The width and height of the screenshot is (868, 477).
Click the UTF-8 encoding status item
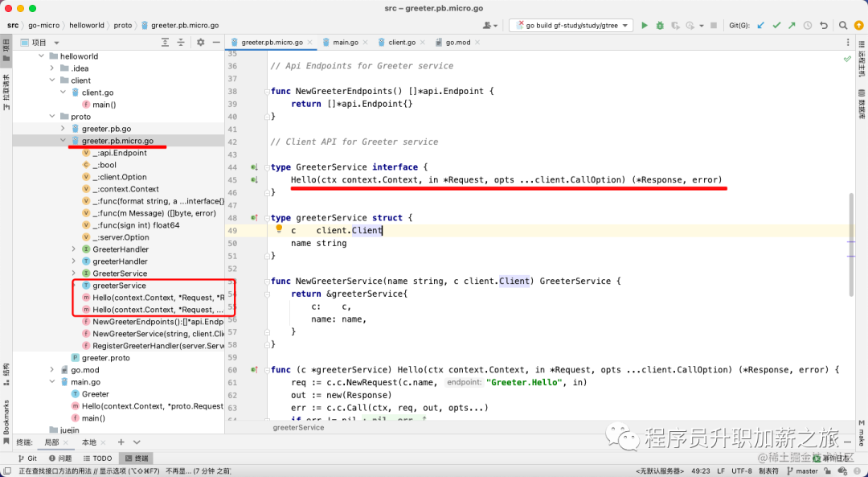pos(742,471)
